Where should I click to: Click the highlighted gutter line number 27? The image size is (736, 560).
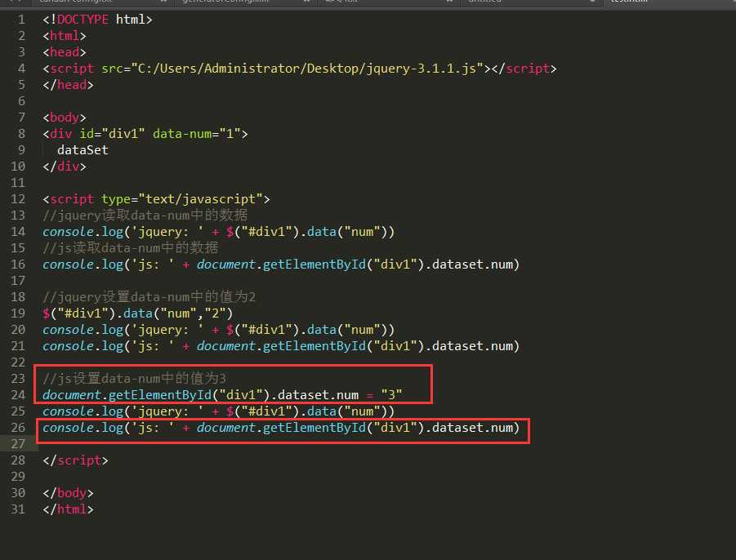(18, 444)
